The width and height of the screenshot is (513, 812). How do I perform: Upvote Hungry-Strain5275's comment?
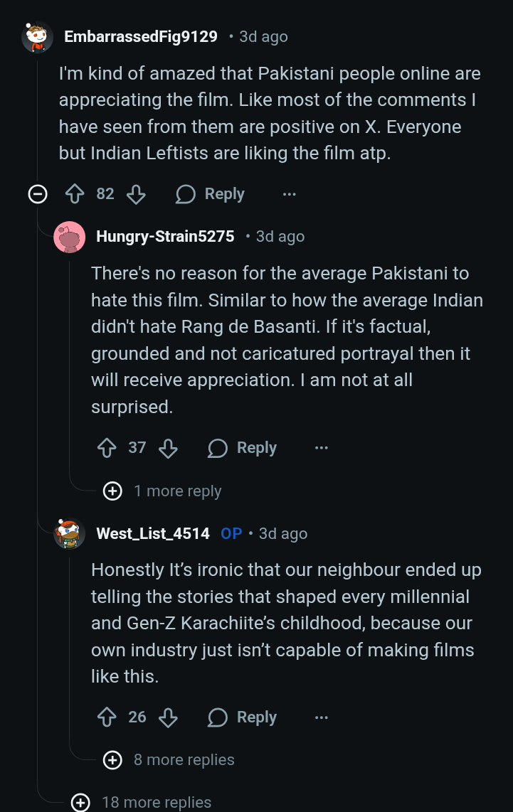pos(106,448)
